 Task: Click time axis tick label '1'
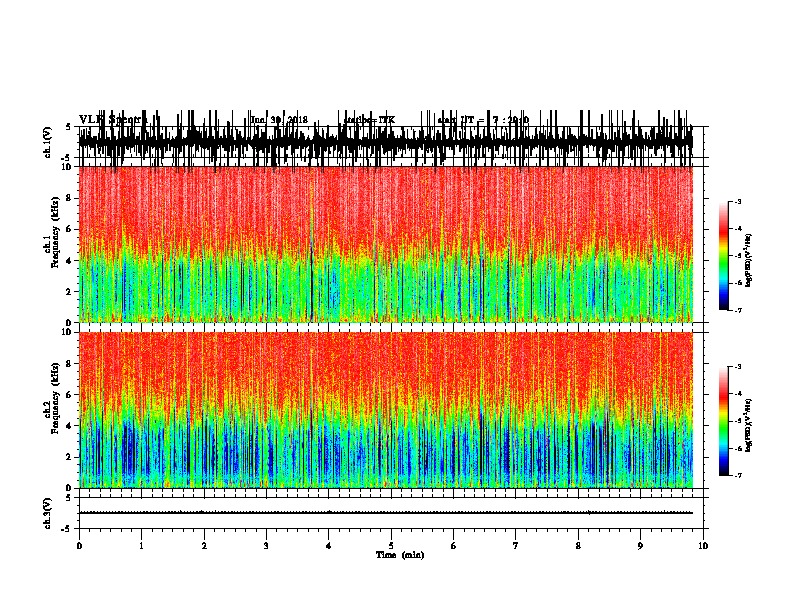[x=141, y=546]
